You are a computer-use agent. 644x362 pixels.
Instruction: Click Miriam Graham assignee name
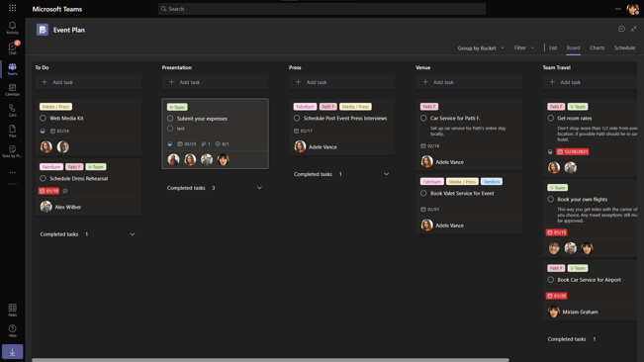click(x=581, y=312)
